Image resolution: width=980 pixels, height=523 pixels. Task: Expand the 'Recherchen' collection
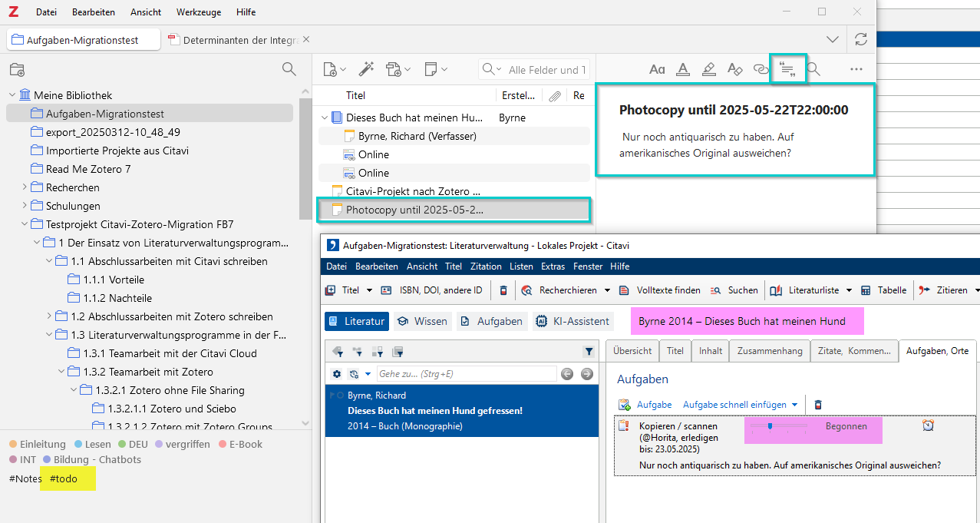click(25, 187)
